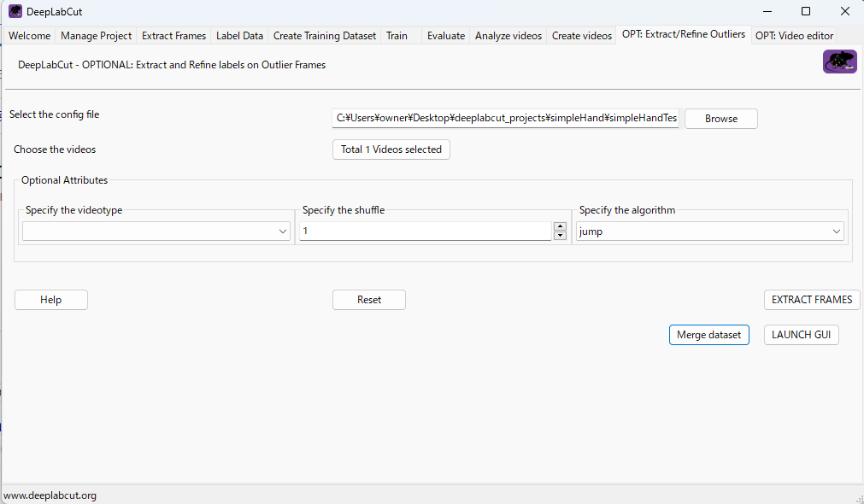
Task: Click the 'Specify the videotype' label
Action: pyautogui.click(x=73, y=210)
